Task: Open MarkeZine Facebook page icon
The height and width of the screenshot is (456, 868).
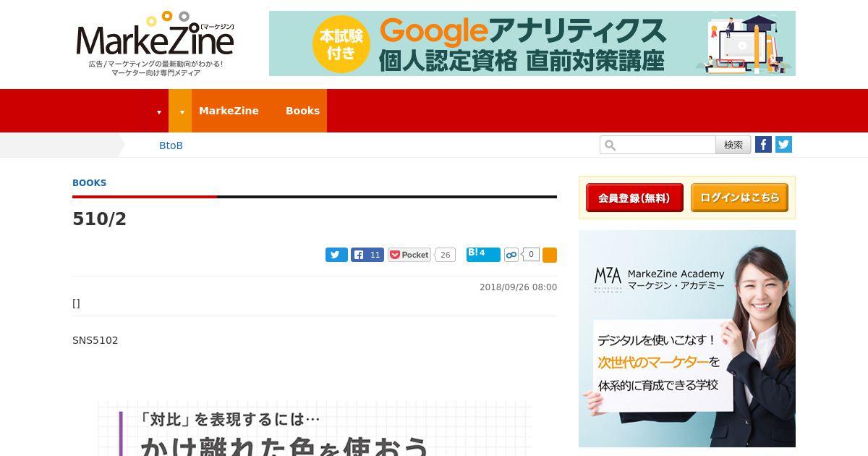Action: click(x=763, y=144)
